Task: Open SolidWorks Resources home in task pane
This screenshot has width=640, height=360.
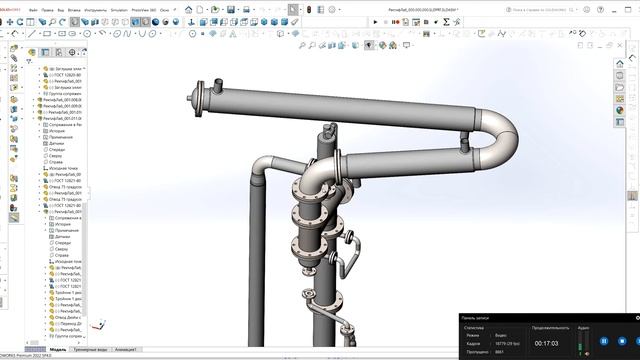Action: (620, 64)
